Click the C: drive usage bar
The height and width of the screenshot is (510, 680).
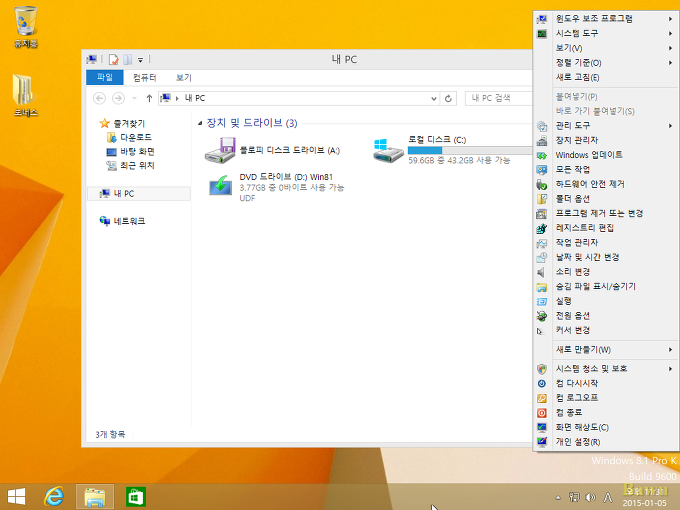click(x=470, y=150)
